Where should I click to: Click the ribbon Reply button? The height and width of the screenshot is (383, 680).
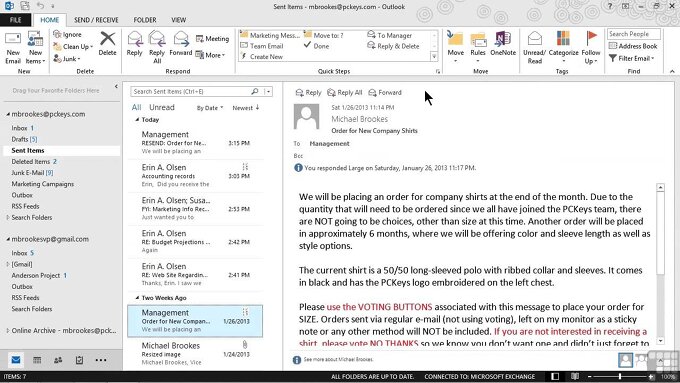(134, 44)
